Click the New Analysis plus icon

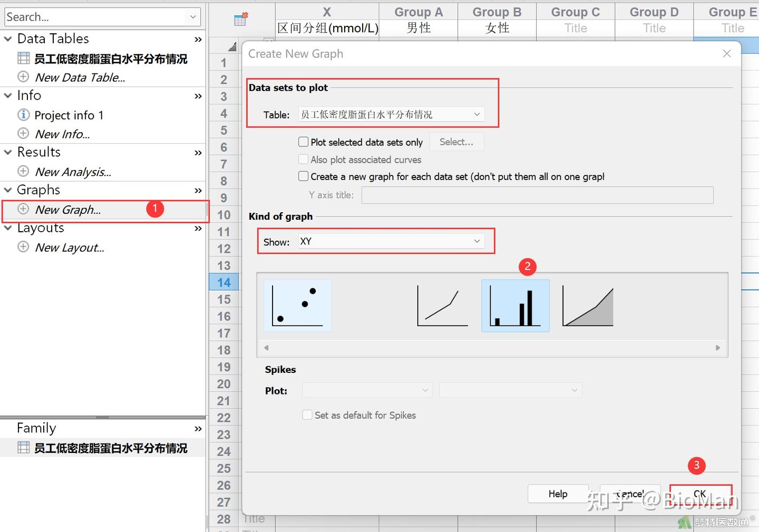point(23,171)
